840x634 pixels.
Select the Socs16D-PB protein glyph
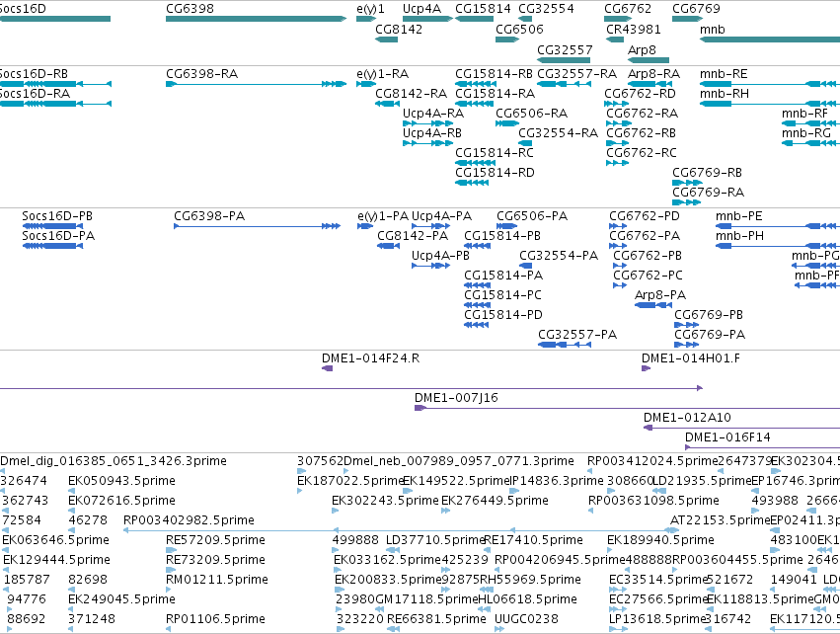(x=52, y=226)
